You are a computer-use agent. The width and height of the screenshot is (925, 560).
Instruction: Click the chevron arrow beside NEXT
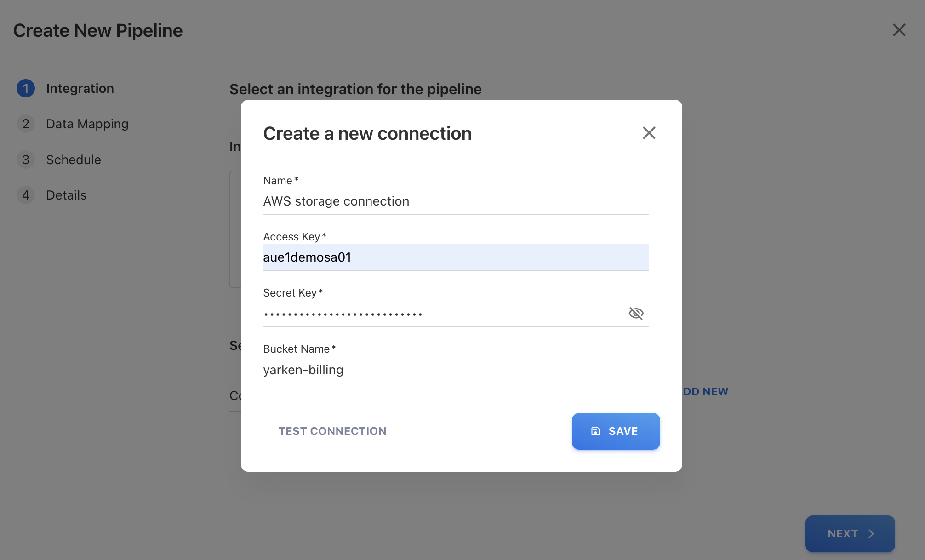pos(871,534)
